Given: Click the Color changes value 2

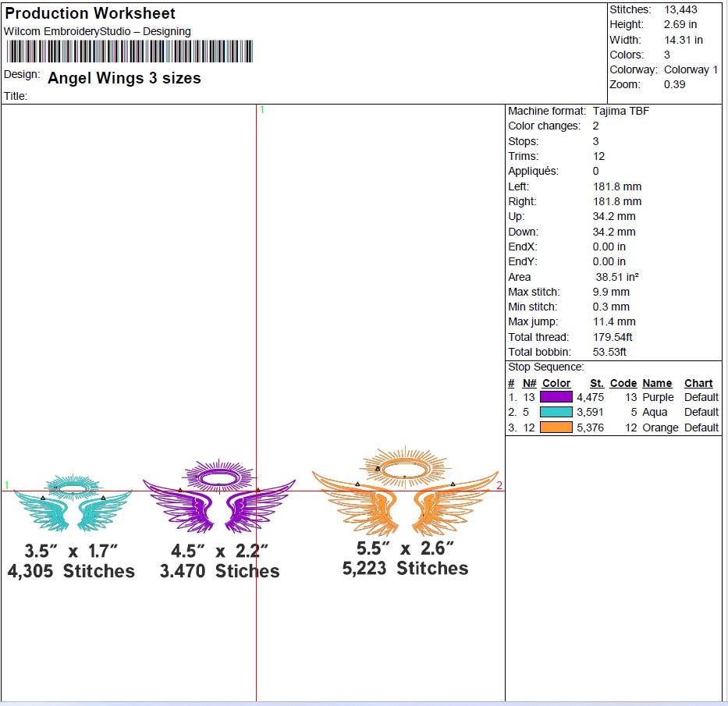Looking at the screenshot, I should click(x=595, y=126).
